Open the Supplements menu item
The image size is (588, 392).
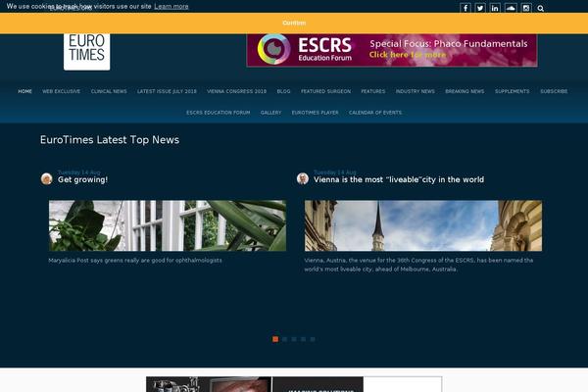coord(513,91)
